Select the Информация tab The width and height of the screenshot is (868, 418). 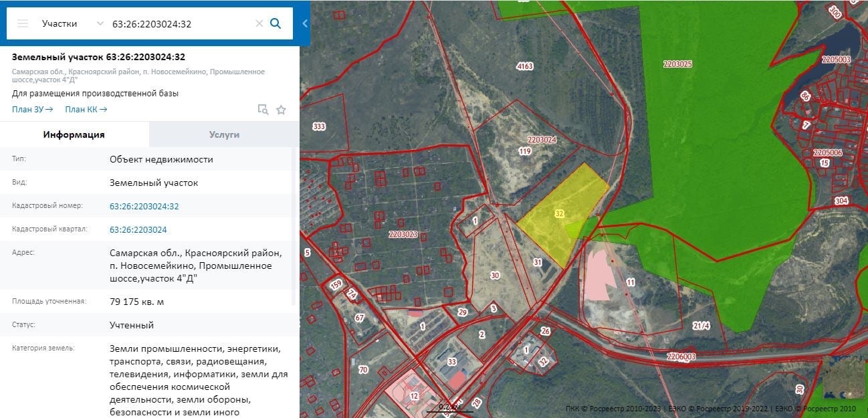click(x=74, y=134)
